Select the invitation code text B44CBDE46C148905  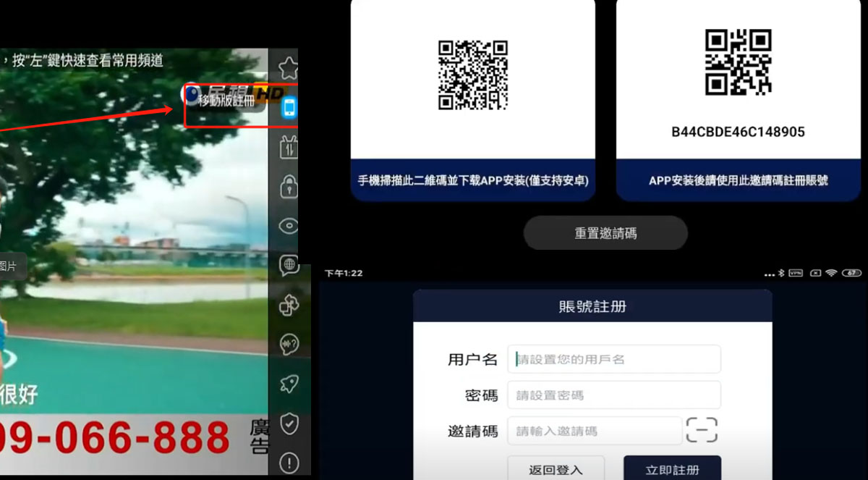click(738, 132)
